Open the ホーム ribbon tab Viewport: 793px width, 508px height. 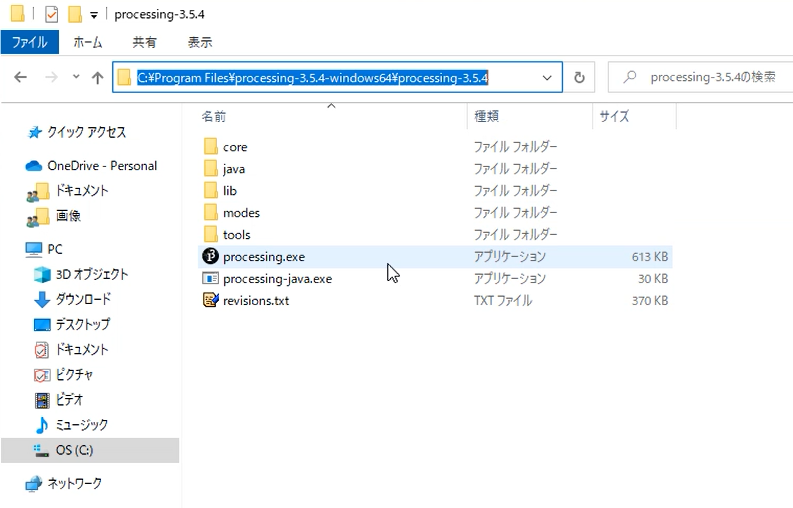click(87, 42)
